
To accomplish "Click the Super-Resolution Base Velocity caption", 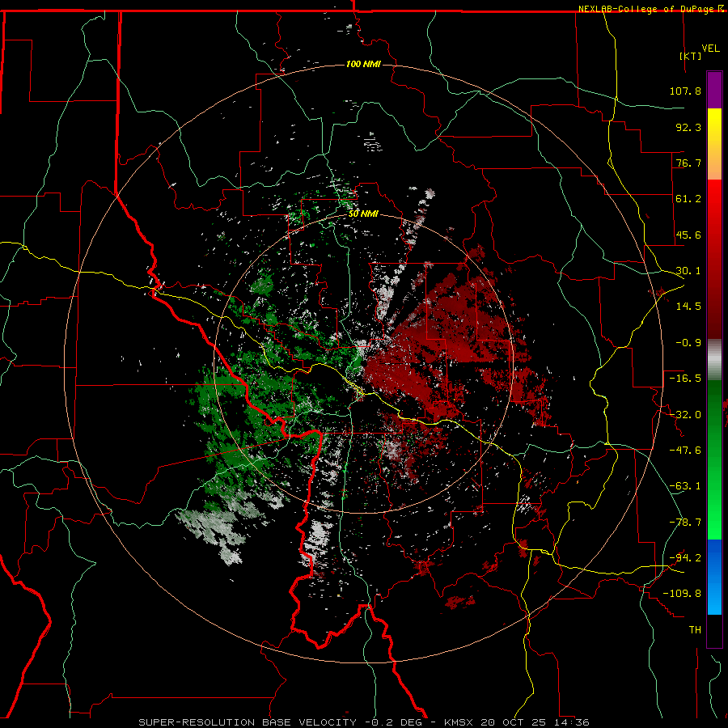I will (x=364, y=722).
